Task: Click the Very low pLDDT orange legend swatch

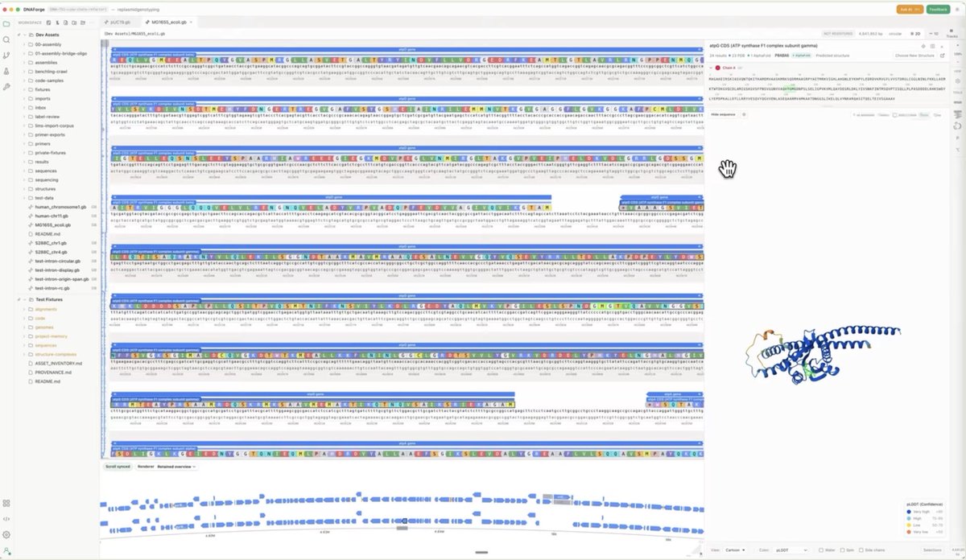Action: click(x=909, y=532)
